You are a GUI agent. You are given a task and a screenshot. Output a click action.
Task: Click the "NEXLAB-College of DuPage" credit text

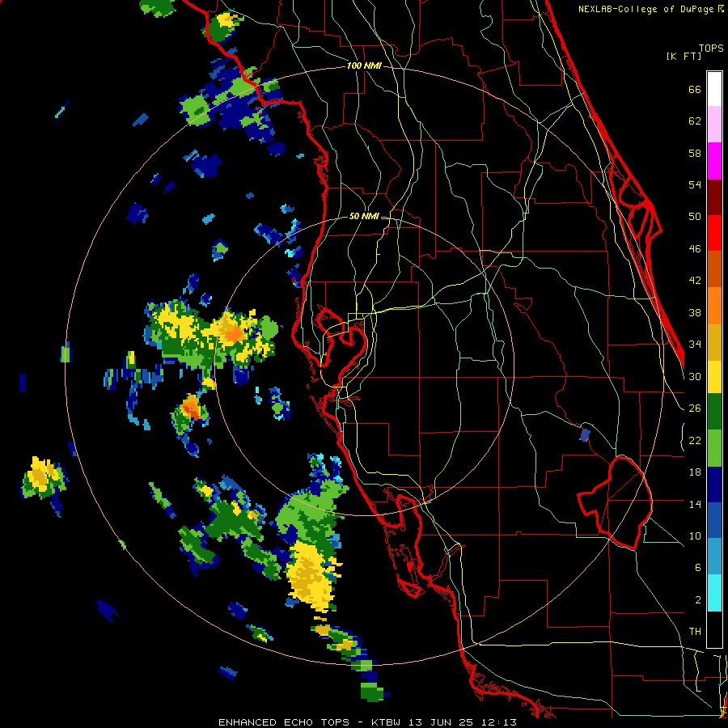coord(646,9)
